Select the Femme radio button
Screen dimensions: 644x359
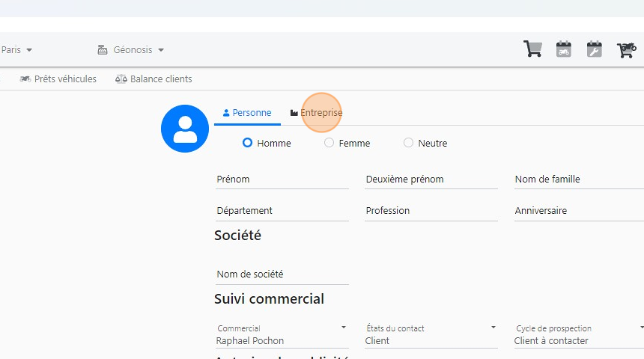[x=329, y=143]
